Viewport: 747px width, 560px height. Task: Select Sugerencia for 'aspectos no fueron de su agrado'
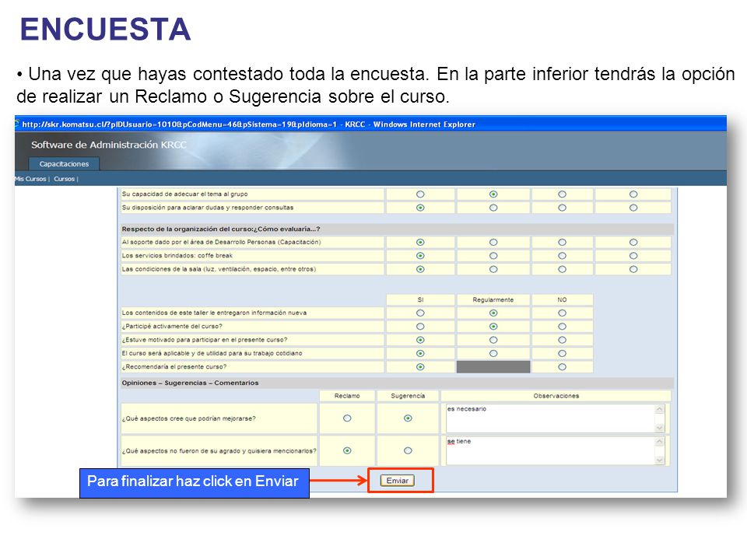[408, 450]
